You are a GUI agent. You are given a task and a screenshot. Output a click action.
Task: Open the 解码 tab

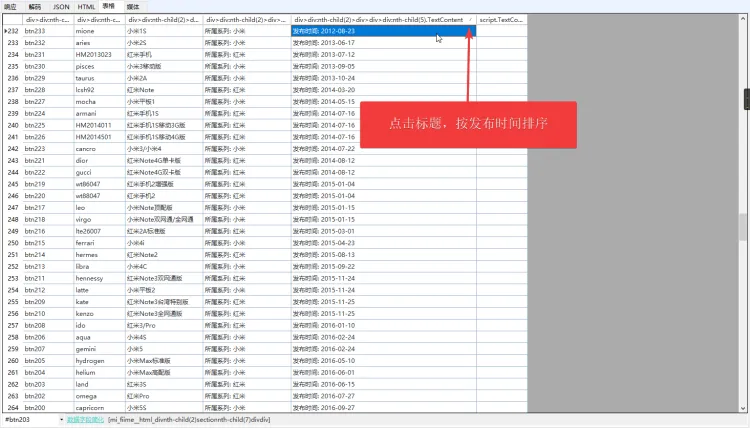point(35,7)
